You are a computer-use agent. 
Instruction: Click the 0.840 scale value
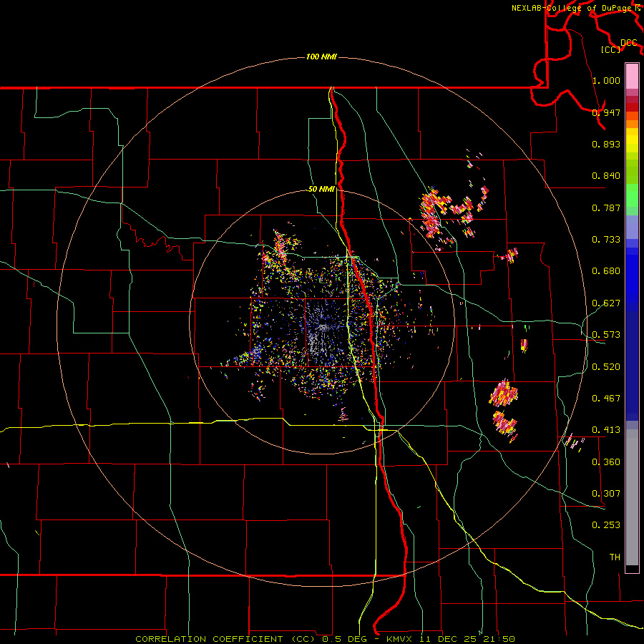coord(606,176)
